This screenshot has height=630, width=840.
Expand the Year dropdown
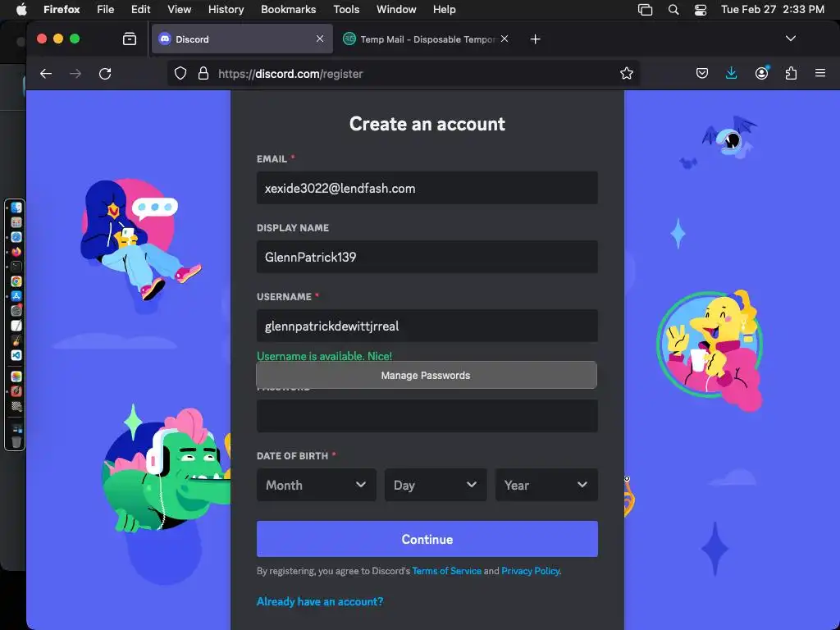[x=546, y=485]
